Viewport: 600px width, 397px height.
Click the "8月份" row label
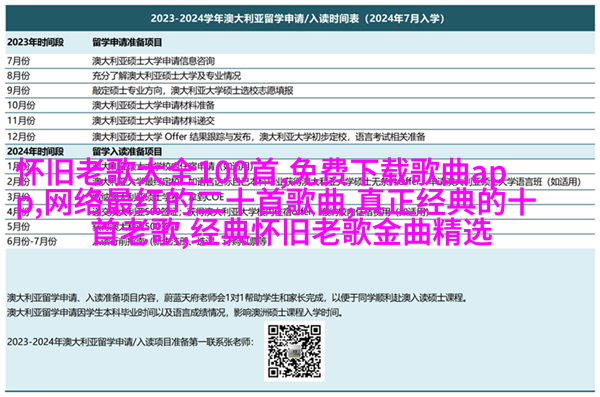tap(18, 76)
